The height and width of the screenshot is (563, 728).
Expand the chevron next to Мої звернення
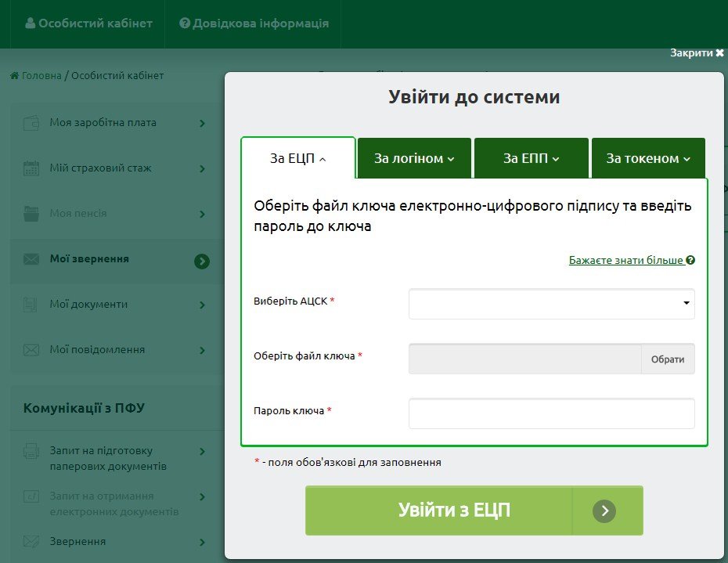[x=202, y=262]
